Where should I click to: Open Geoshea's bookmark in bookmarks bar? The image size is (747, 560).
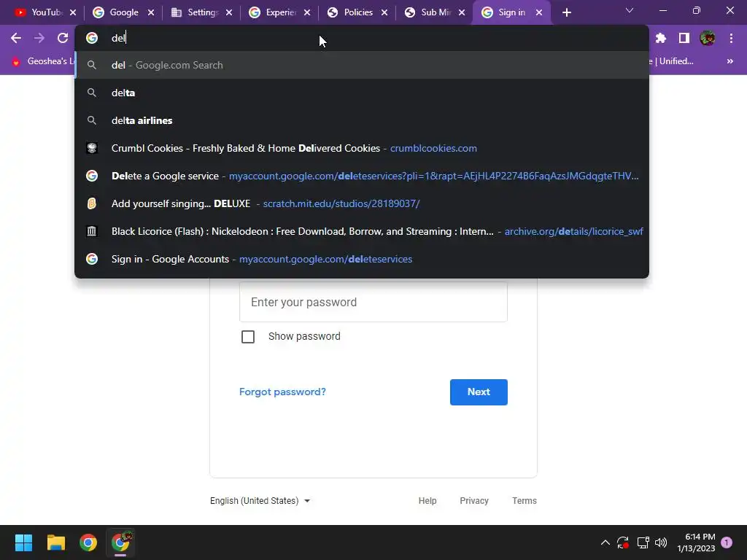point(43,61)
